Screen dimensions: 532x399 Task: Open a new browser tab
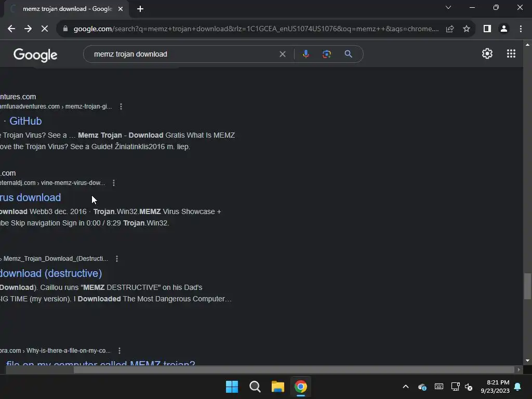[x=140, y=9]
